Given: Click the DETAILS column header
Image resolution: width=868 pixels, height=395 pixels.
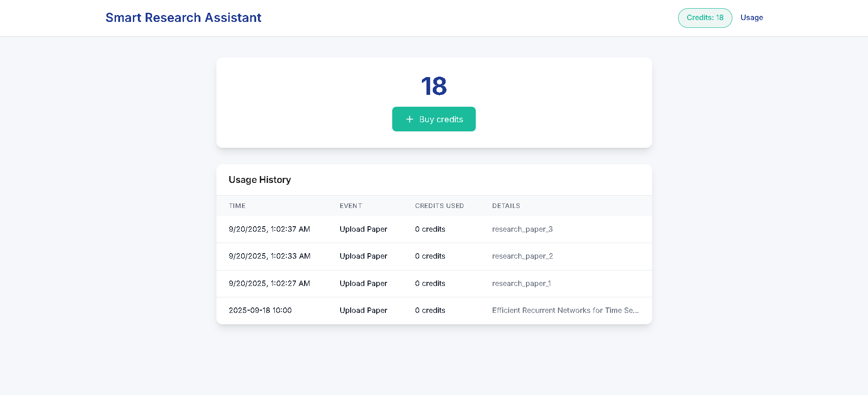Looking at the screenshot, I should [x=506, y=206].
